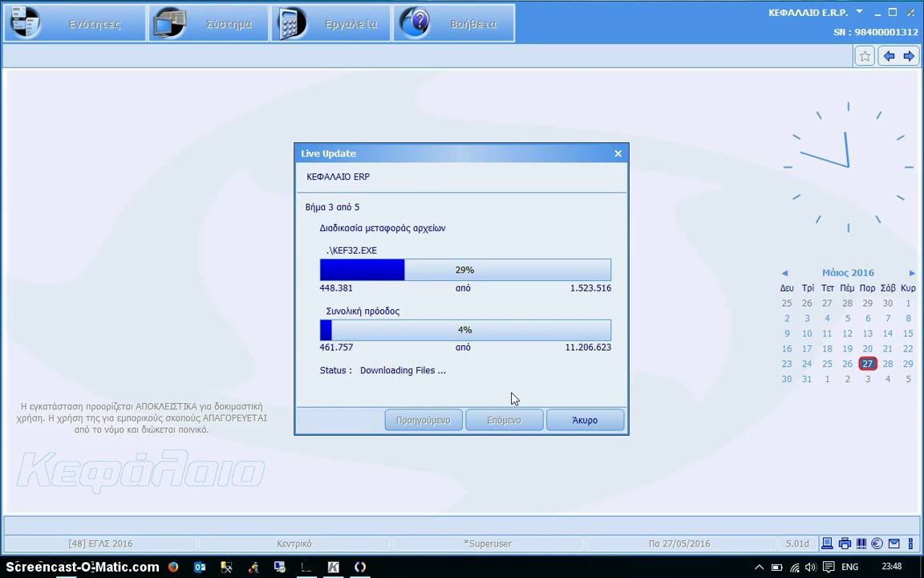This screenshot has width=924, height=578.
Task: Open the Βοήθεια menu
Action: pyautogui.click(x=454, y=23)
